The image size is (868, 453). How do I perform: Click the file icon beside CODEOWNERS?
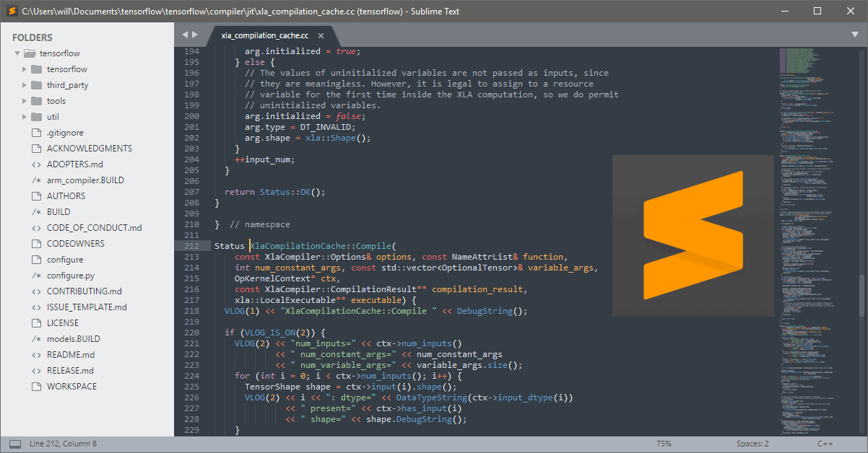pos(36,244)
